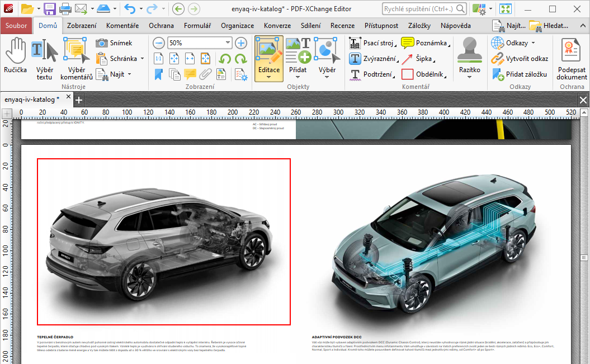This screenshot has height=364, width=590.
Task: Undo the last action
Action: 129,8
